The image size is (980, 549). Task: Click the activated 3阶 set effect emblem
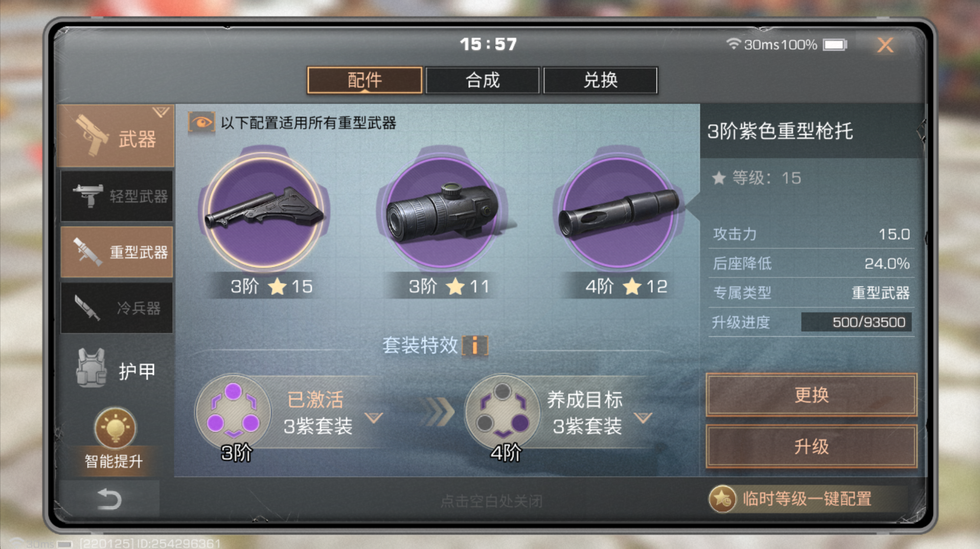[233, 412]
